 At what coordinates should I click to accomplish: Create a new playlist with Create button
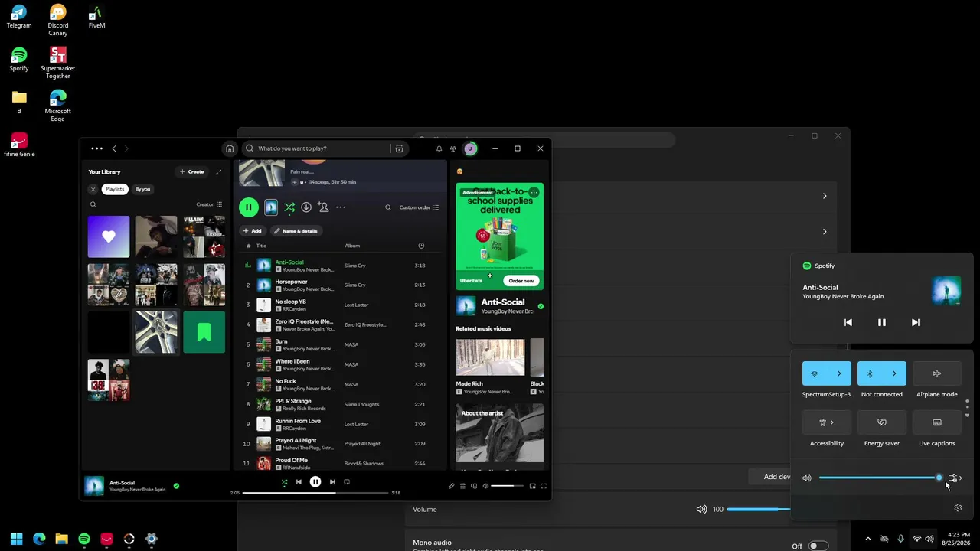point(191,172)
